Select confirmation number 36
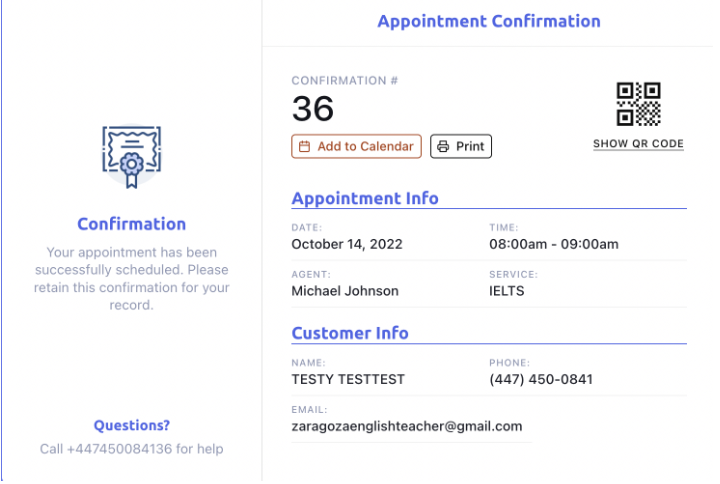720x484 pixels. click(313, 109)
